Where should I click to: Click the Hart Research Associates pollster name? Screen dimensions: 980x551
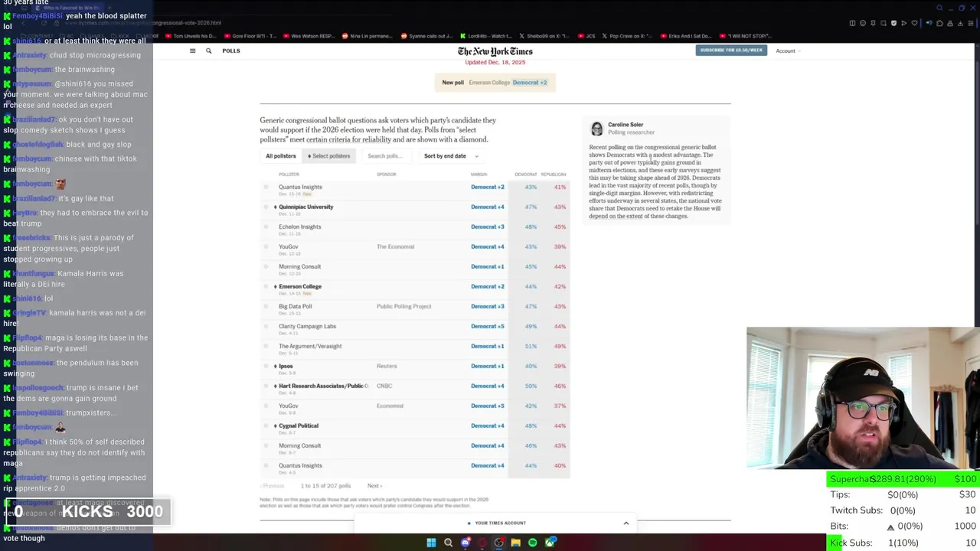[323, 386]
